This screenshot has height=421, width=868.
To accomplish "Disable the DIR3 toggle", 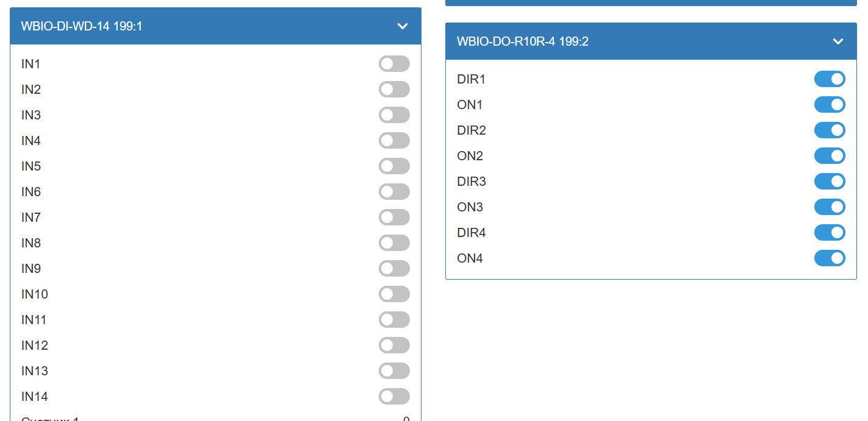I will [x=830, y=182].
